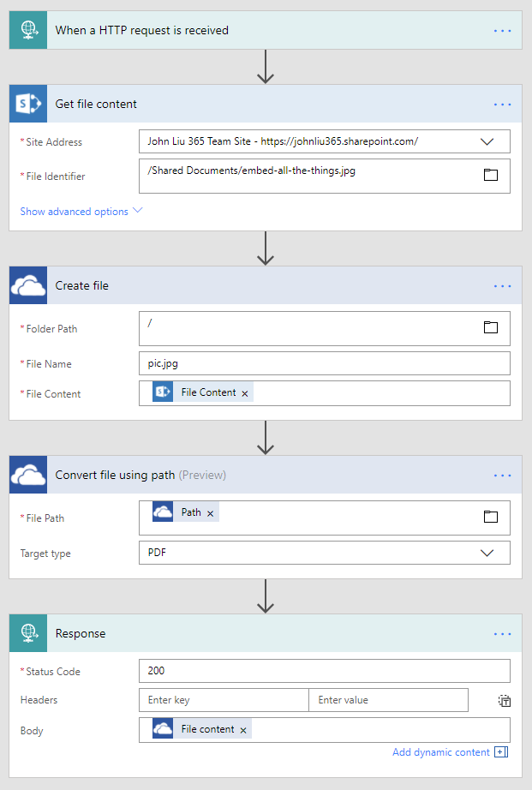Collapse the Response action card header

[x=257, y=634]
